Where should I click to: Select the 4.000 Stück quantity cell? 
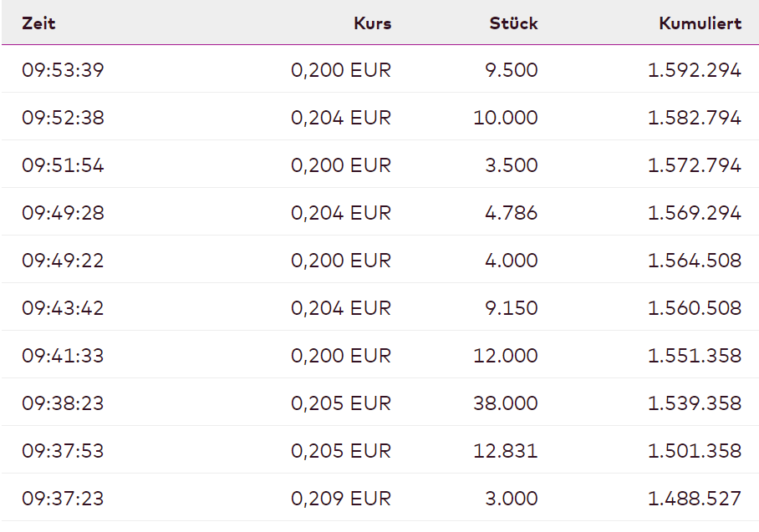pyautogui.click(x=511, y=261)
